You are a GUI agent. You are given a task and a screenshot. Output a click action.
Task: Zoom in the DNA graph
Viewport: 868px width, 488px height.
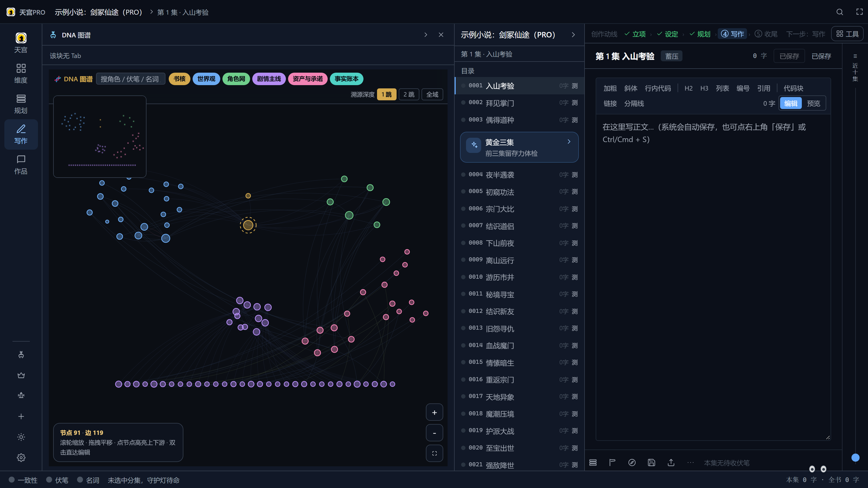434,412
